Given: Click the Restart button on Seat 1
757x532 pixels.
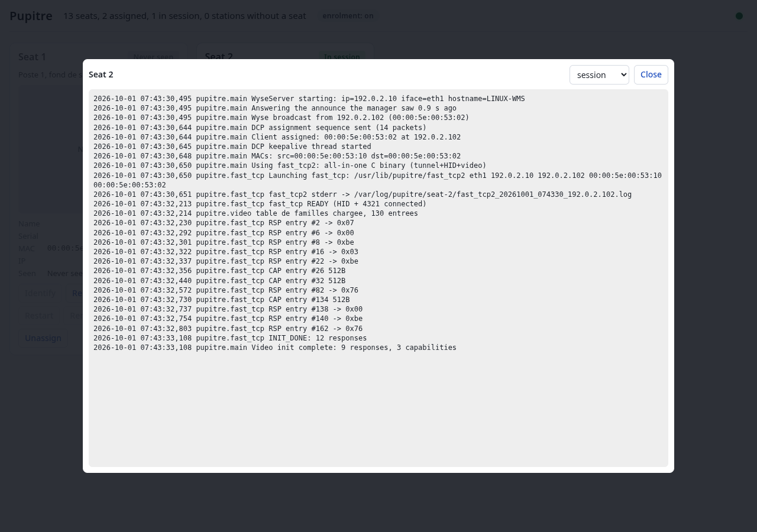Looking at the screenshot, I should 38,316.
